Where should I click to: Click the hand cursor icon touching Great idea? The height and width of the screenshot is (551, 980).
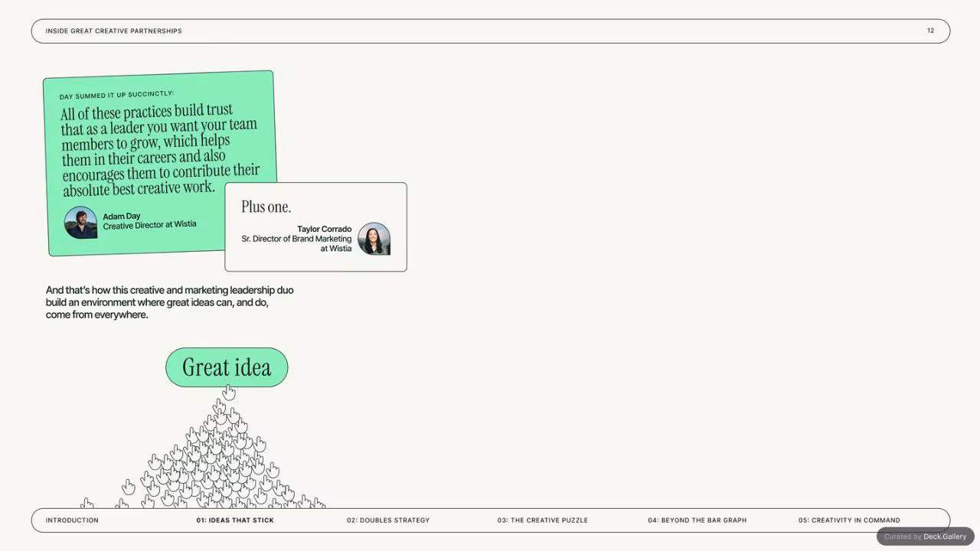(228, 393)
